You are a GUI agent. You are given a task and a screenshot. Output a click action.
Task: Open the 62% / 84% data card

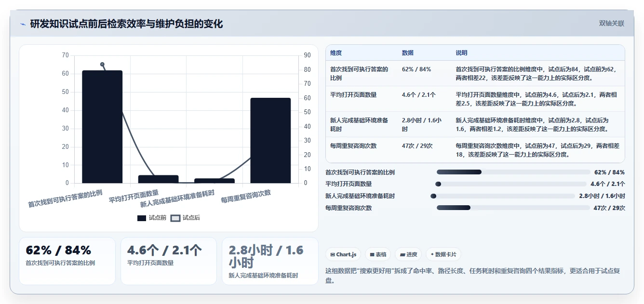point(67,261)
